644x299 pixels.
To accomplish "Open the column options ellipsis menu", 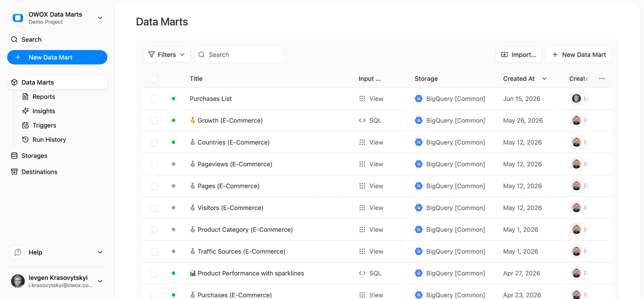I will (602, 79).
